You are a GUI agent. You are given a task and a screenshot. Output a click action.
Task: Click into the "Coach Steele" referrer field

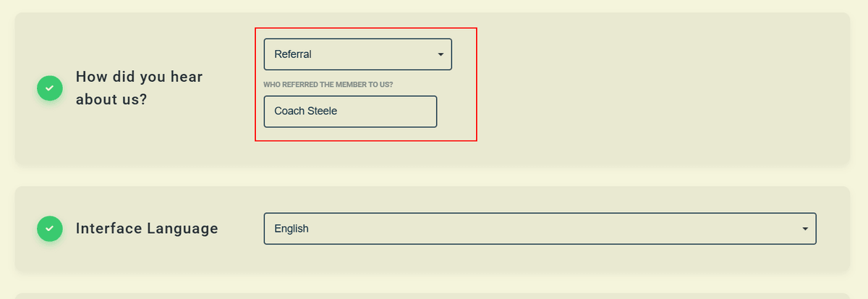pos(350,111)
